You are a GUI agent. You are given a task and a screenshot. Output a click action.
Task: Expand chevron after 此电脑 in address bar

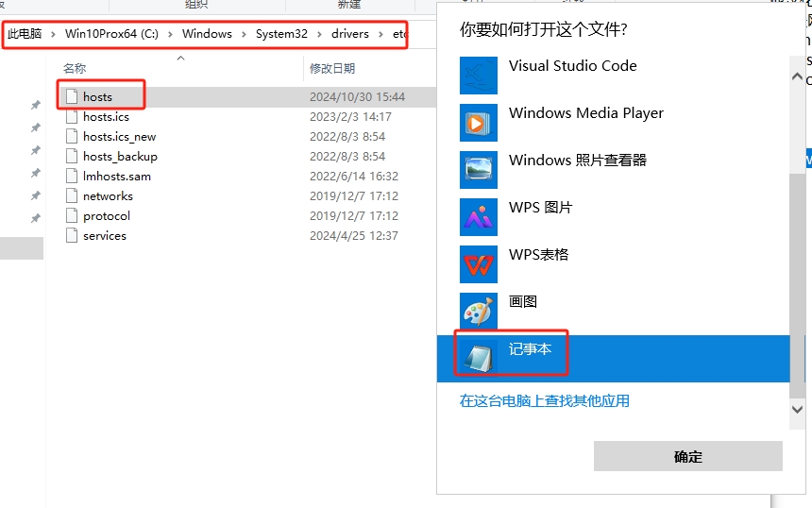point(53,34)
